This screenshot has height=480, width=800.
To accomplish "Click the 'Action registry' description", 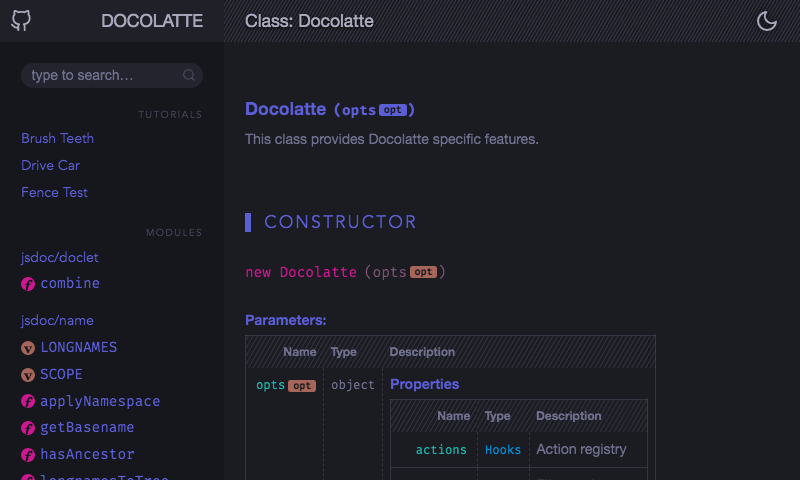I will pos(581,449).
